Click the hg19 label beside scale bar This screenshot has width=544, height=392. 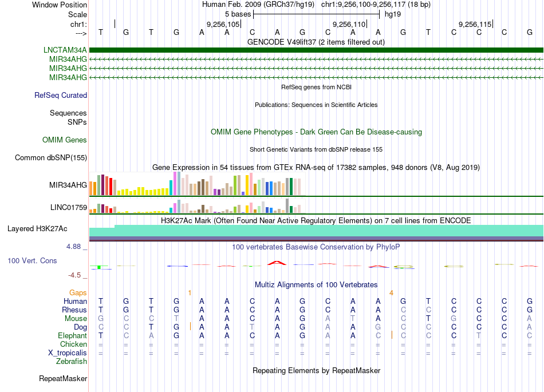393,14
